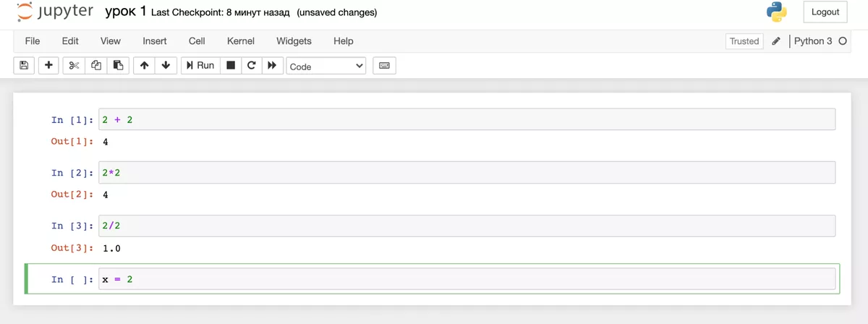Restart the kernel with circular arrow

coord(251,66)
